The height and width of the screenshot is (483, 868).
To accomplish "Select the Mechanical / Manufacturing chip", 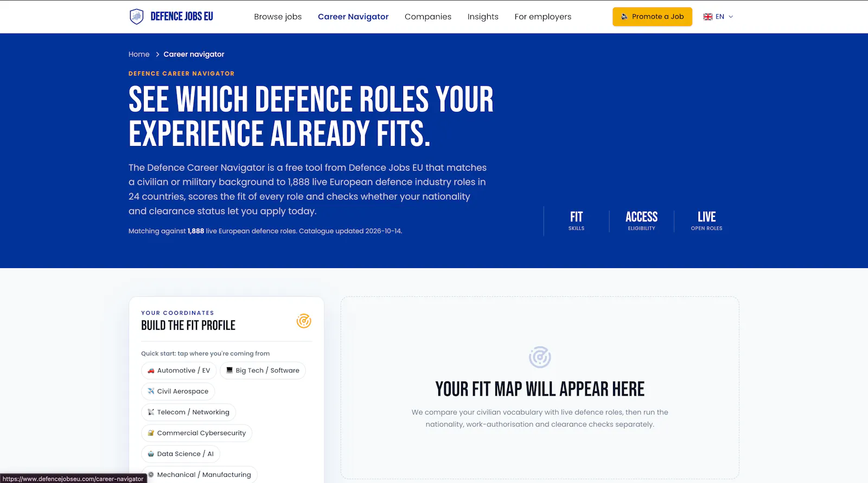I will (x=199, y=474).
